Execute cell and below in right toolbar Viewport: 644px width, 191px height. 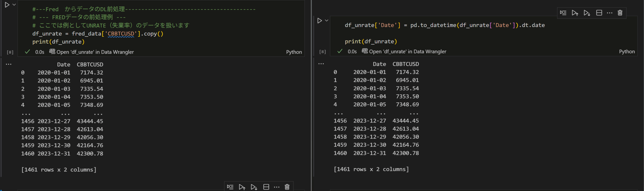coord(587,13)
